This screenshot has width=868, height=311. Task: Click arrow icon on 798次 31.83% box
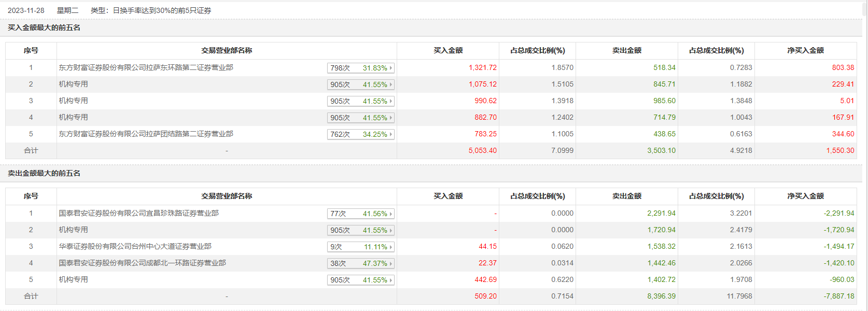pos(391,68)
